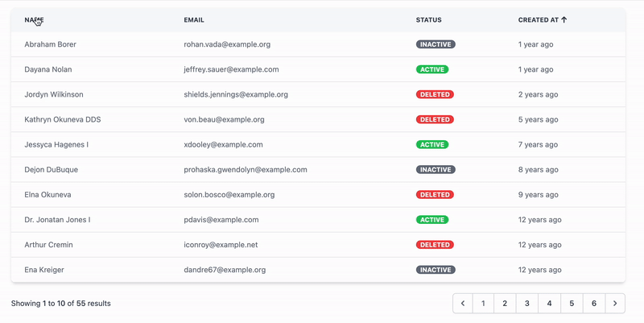Open page 1 of results

pyautogui.click(x=483, y=304)
